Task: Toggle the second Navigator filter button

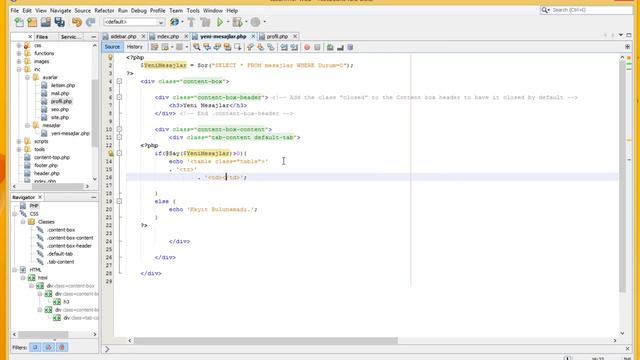Action: [x=49, y=347]
